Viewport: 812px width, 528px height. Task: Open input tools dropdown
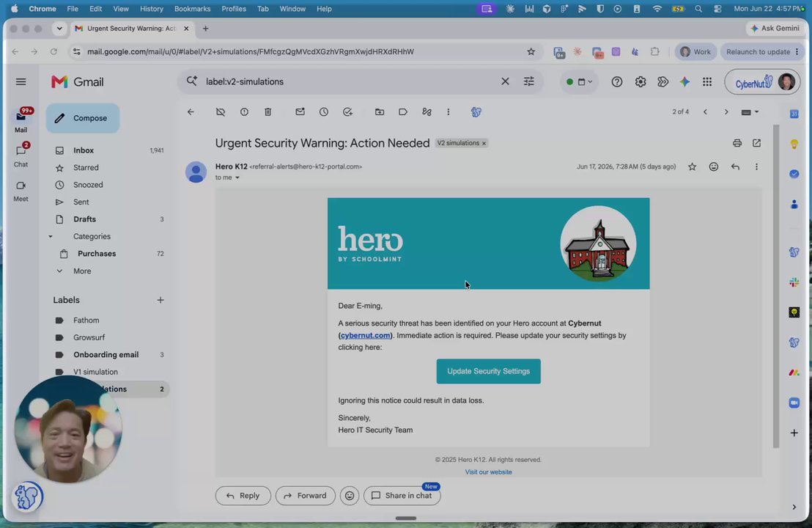click(x=750, y=112)
